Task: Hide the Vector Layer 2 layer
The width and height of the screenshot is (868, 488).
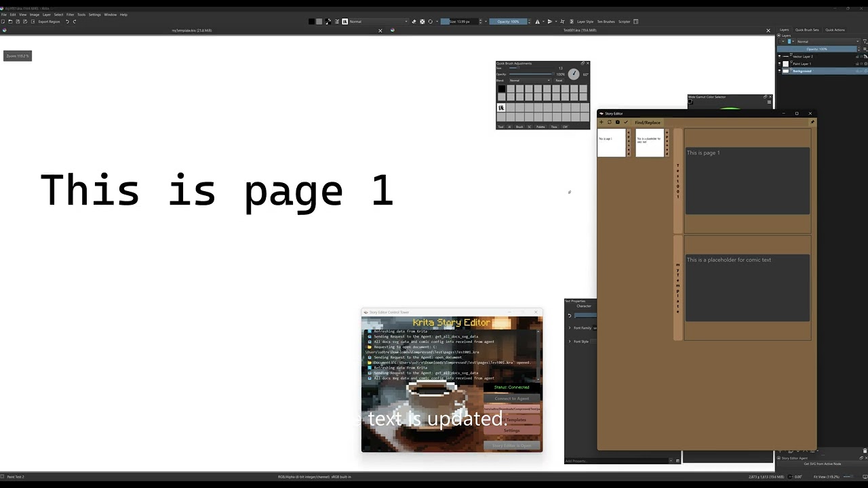Action: click(779, 56)
